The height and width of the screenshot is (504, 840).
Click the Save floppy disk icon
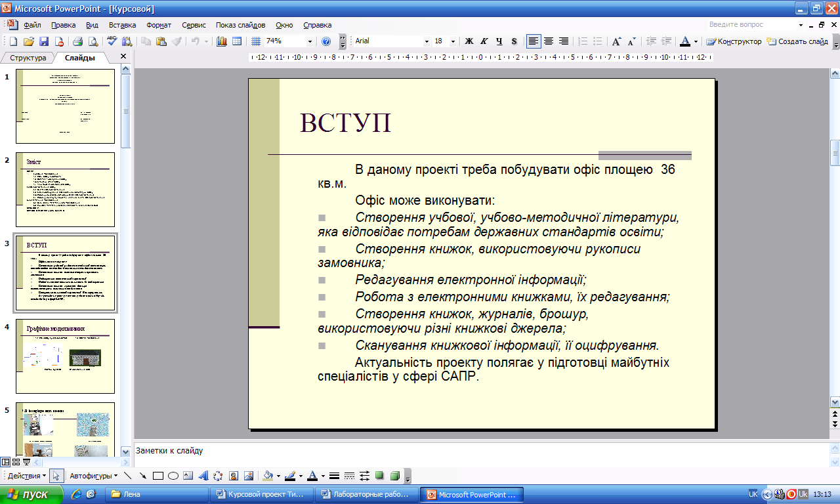(44, 41)
